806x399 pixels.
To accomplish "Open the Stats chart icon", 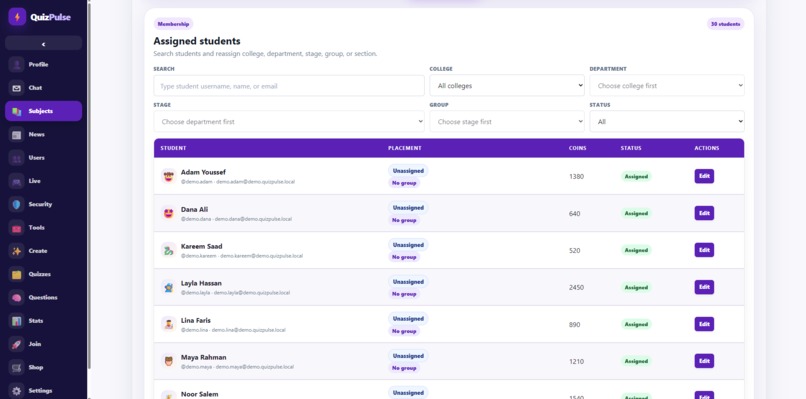I will click(16, 321).
